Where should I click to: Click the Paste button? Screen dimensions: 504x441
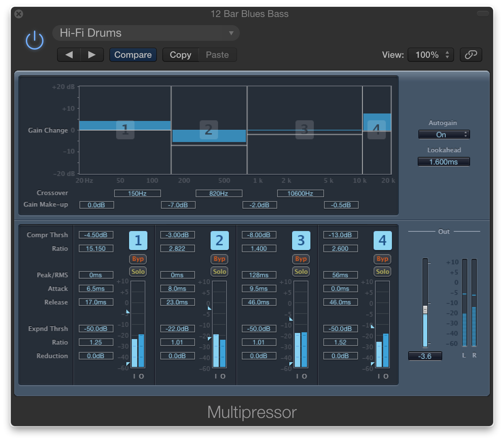(217, 55)
